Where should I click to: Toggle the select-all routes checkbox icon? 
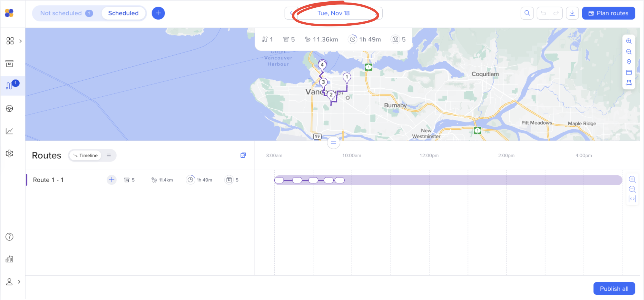coord(243,155)
